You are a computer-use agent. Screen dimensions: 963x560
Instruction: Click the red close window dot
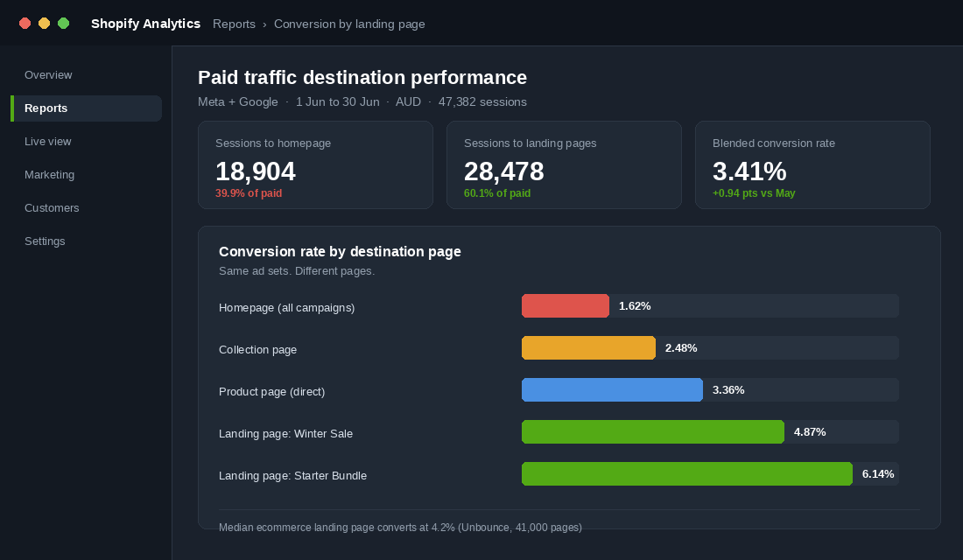[25, 24]
